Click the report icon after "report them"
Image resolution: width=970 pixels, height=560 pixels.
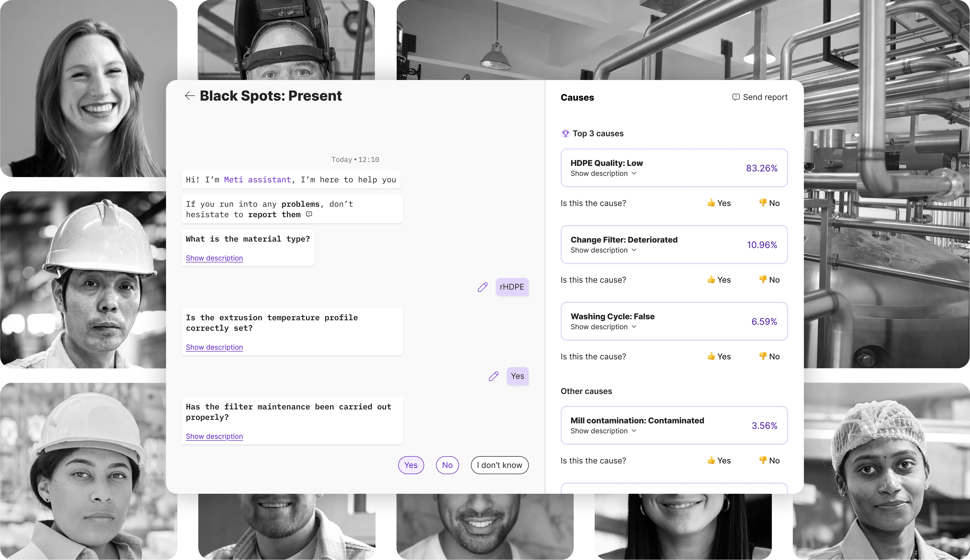(x=309, y=214)
